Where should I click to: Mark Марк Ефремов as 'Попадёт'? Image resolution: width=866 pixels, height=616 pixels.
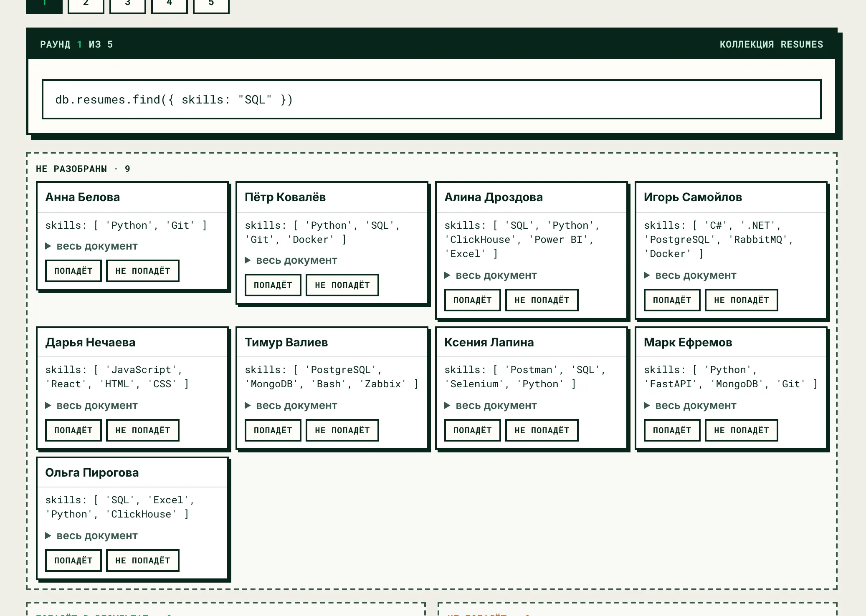tap(672, 430)
